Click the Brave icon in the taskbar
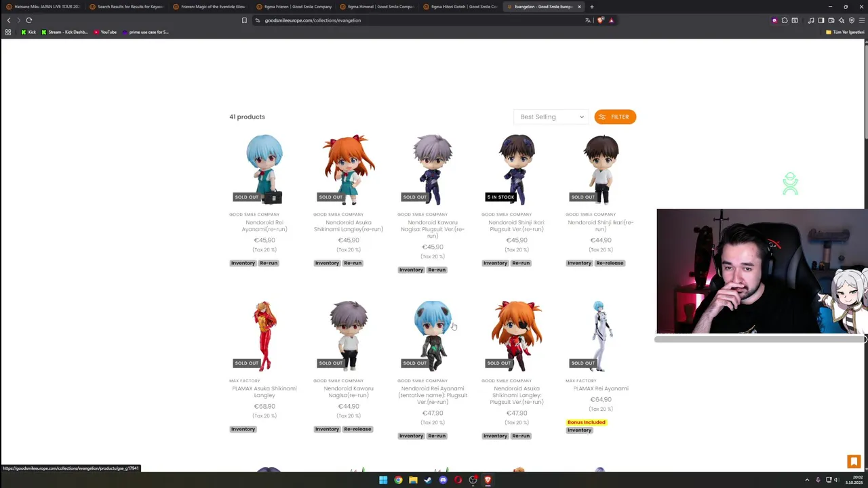 pos(488,480)
